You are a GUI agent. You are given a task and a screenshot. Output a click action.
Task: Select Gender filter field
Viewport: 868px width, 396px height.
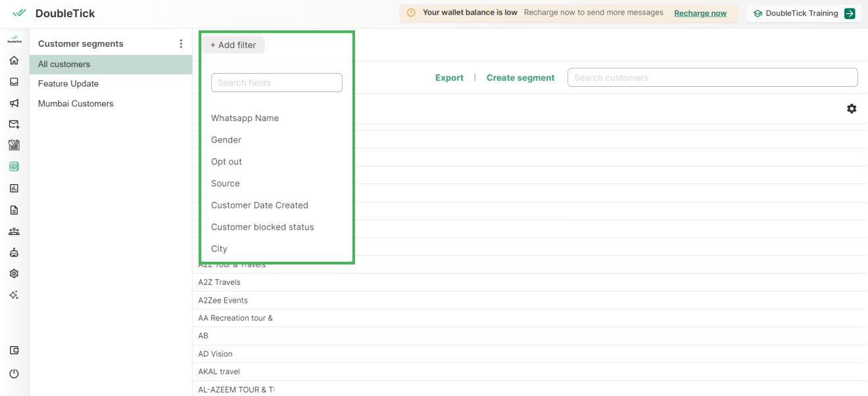(x=226, y=140)
